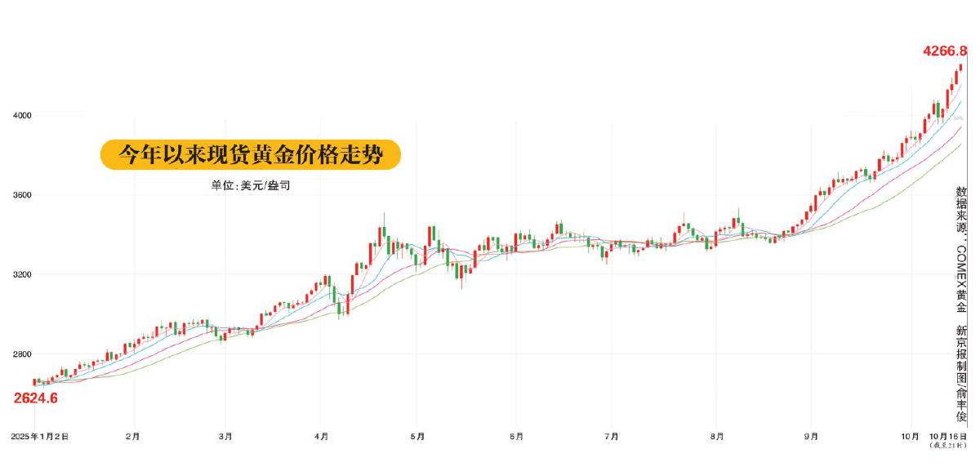Screen dimensions: 980x467
Task: Click the 2025年1月2日 start date label
Action: 39,437
